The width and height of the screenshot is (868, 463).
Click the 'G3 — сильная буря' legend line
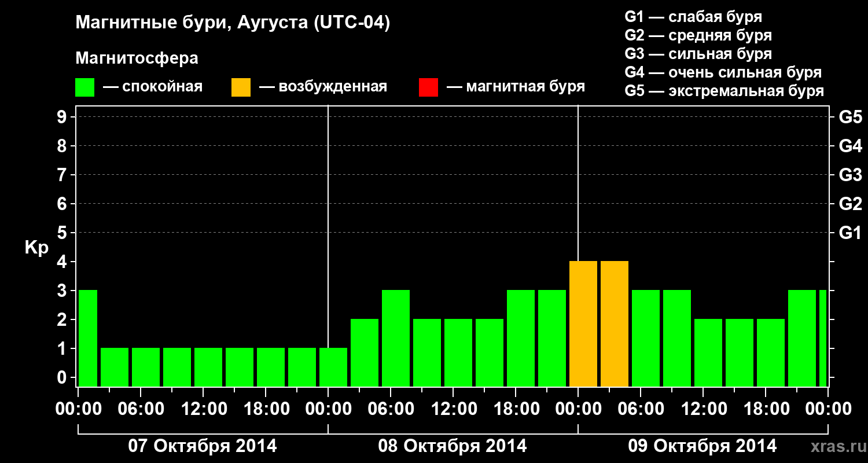point(698,54)
